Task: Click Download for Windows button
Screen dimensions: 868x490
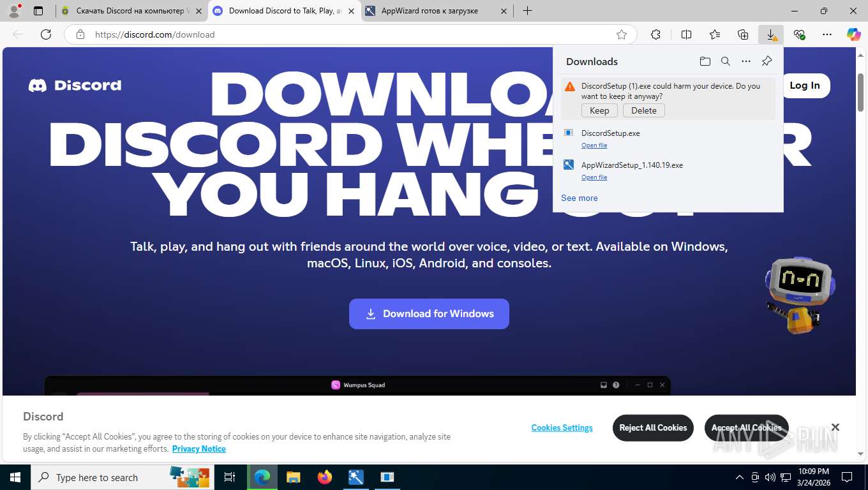Action: tap(429, 314)
